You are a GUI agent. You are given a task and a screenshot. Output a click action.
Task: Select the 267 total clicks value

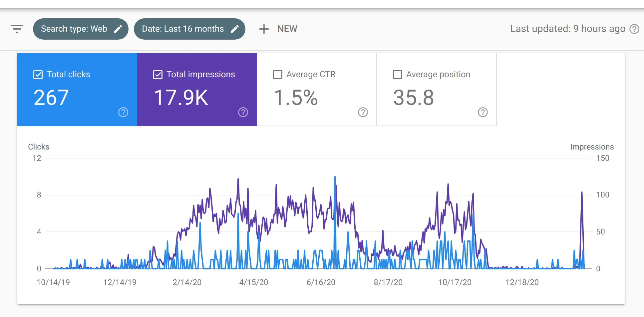point(51,98)
